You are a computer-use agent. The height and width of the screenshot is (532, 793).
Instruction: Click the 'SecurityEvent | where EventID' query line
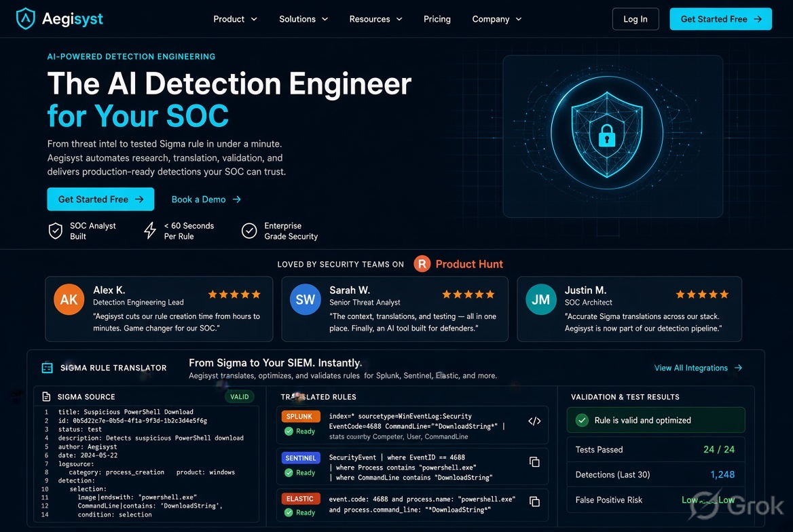(x=396, y=457)
